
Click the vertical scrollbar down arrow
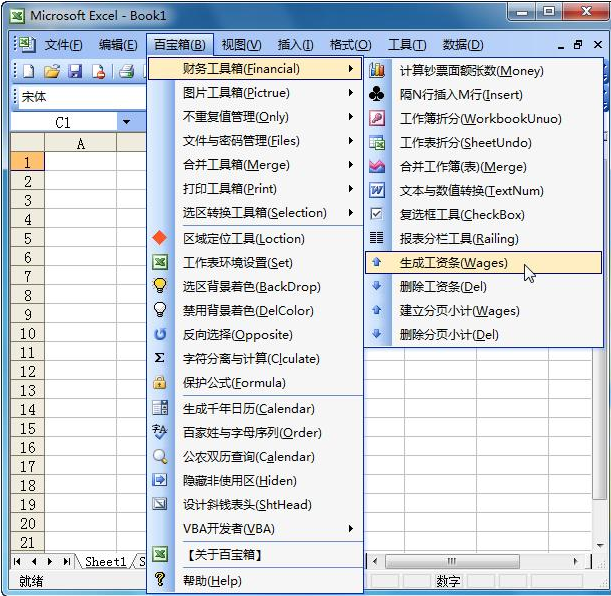click(600, 545)
